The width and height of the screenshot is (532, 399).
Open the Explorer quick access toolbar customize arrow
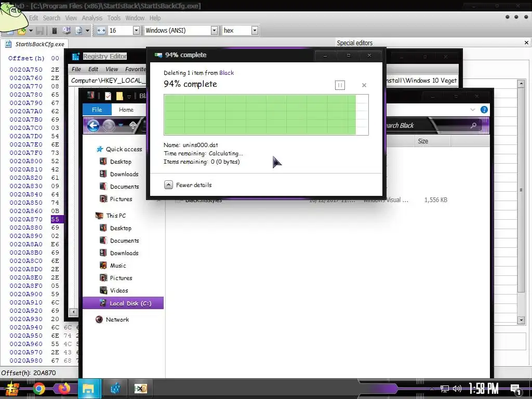click(x=129, y=97)
